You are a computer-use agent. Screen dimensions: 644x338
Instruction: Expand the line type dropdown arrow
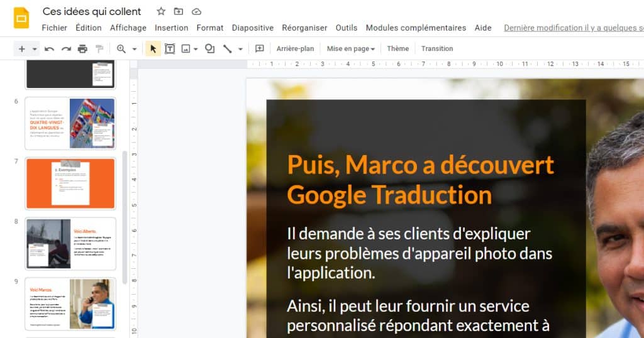[241, 49]
